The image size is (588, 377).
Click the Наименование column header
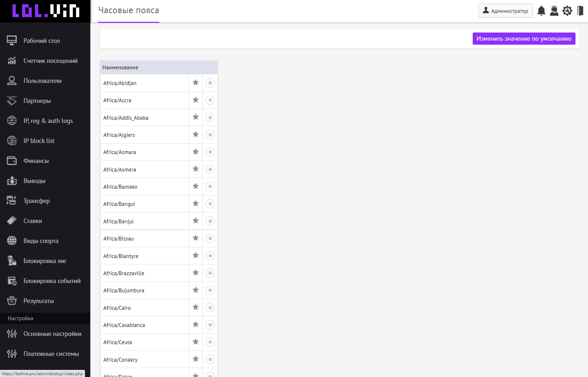(x=120, y=68)
